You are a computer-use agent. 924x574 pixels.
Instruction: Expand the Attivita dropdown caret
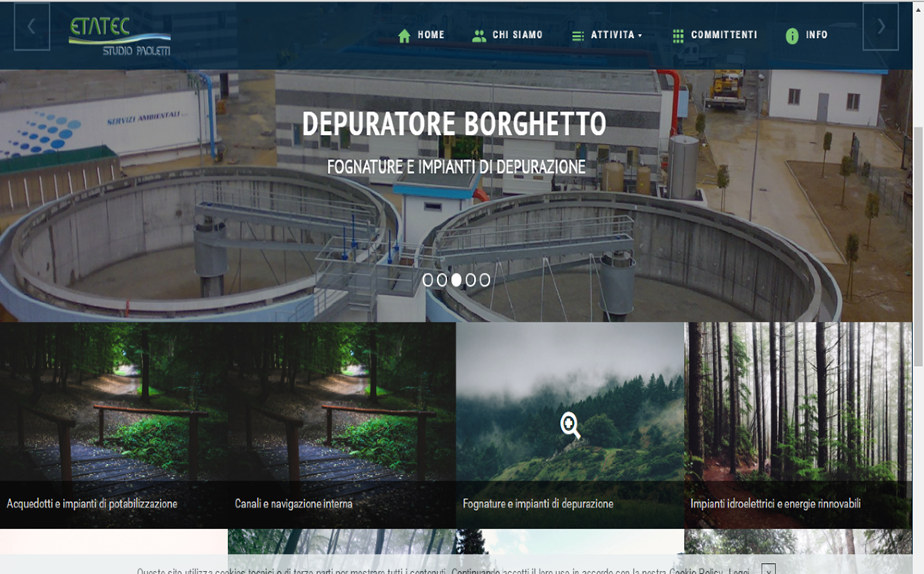[x=640, y=36]
